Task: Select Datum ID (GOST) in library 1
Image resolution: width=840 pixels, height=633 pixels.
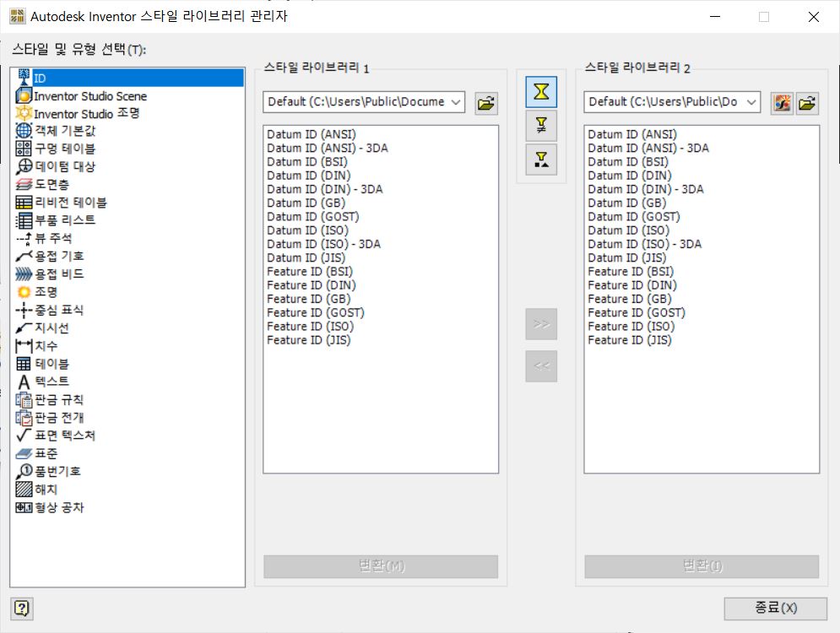Action: pos(313,216)
